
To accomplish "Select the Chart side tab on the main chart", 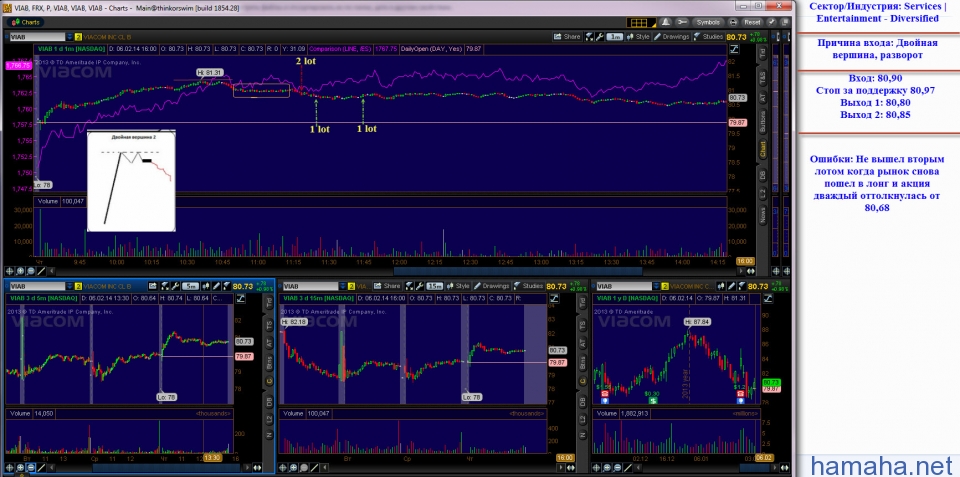I will coord(762,150).
